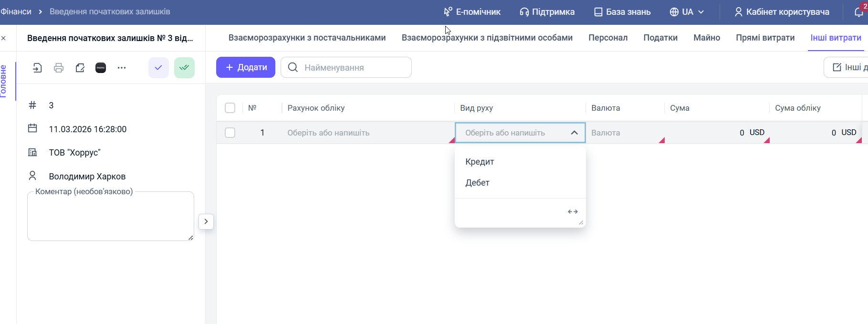Select Кредит from the dropdown list
Viewport: 868px width, 324px height.
480,162
